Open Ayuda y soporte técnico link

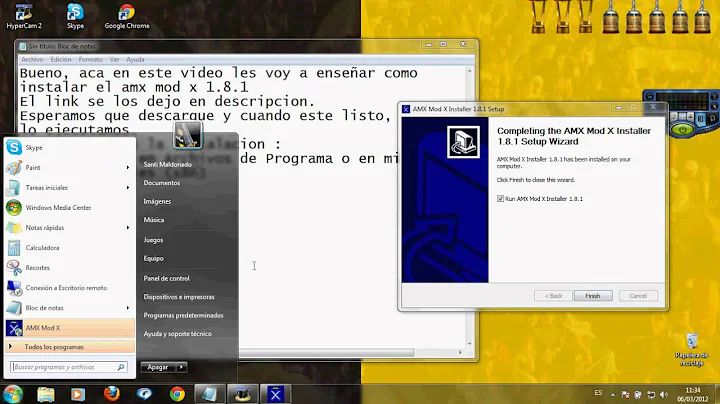177,334
